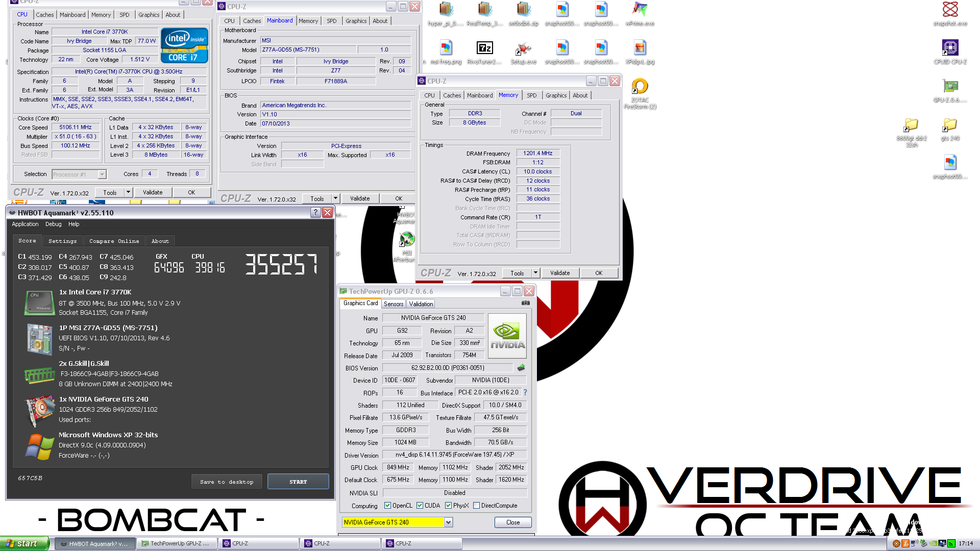Click the NVIDIA system tray icon
980x551 pixels.
coord(933,543)
